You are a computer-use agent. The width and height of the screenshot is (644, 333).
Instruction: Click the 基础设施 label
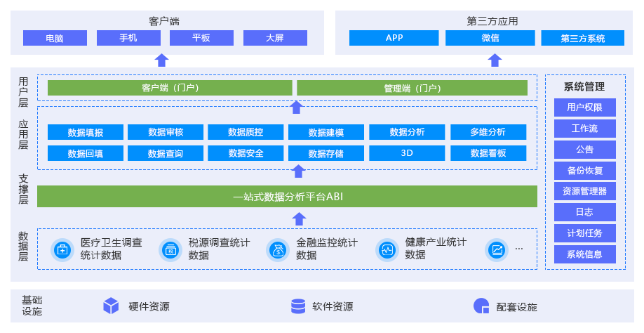pos(32,306)
